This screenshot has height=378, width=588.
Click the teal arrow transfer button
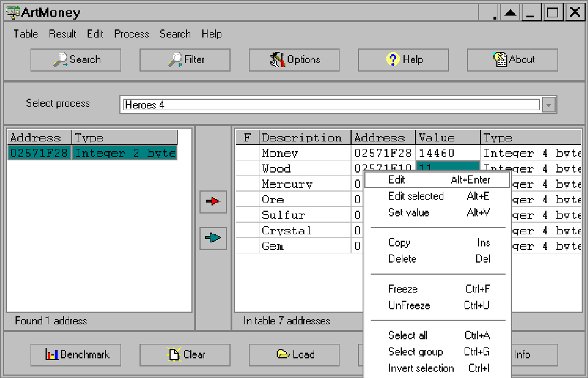tap(213, 238)
